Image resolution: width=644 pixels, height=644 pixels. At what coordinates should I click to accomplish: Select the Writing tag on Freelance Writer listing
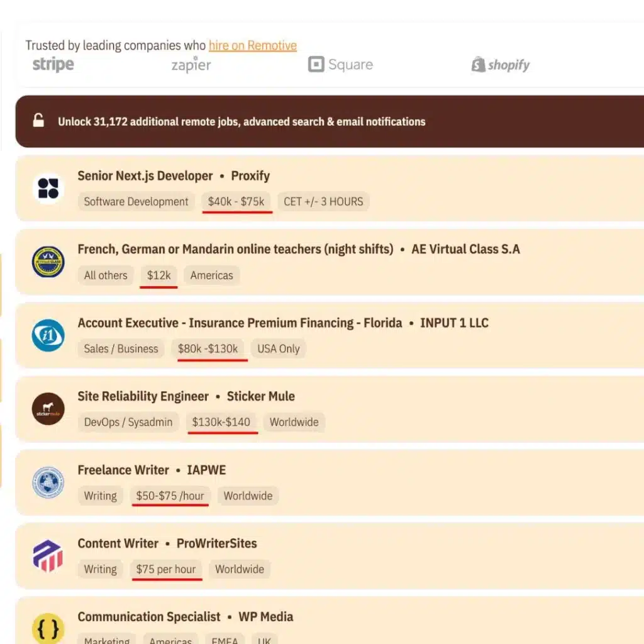pyautogui.click(x=100, y=496)
